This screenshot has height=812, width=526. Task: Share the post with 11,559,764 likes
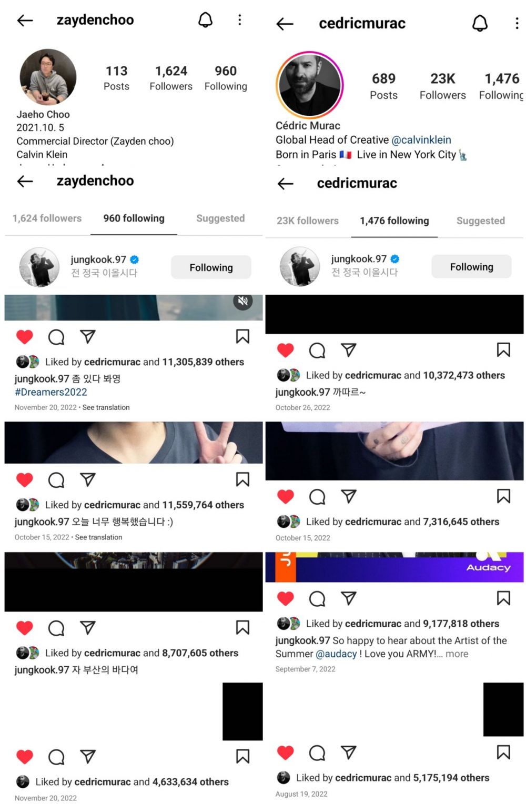click(88, 479)
